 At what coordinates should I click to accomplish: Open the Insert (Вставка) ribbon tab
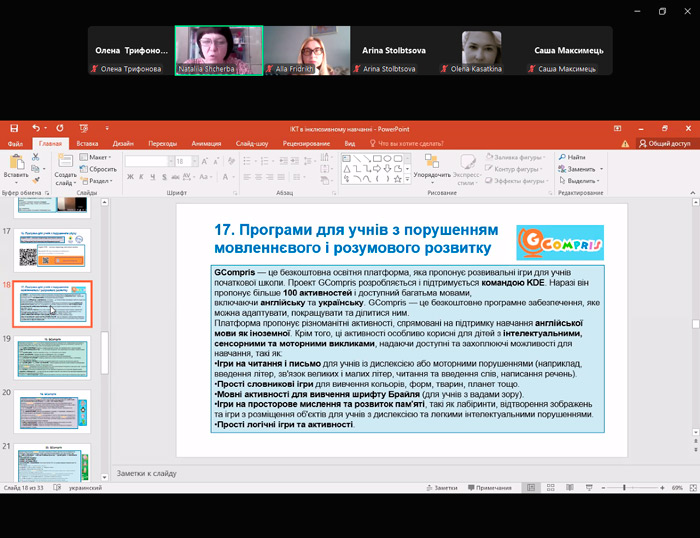(87, 144)
